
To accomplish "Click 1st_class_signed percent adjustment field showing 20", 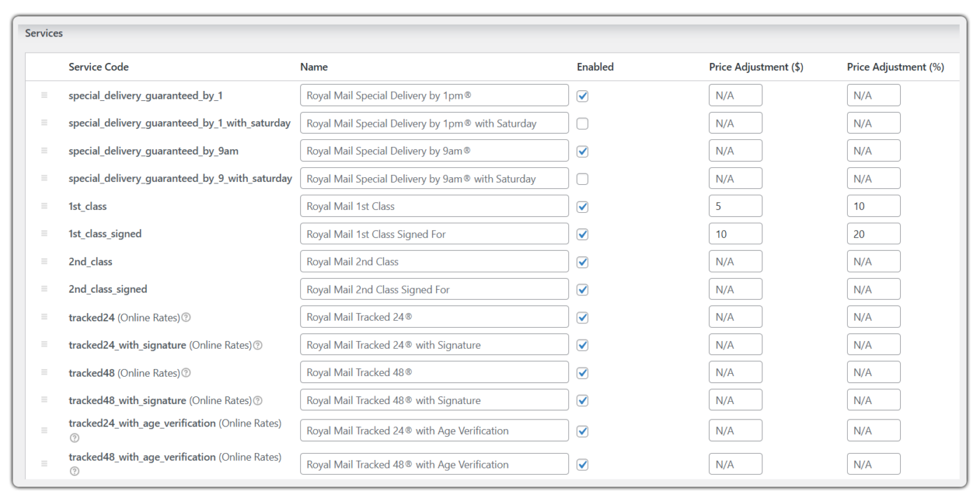I will tap(874, 234).
